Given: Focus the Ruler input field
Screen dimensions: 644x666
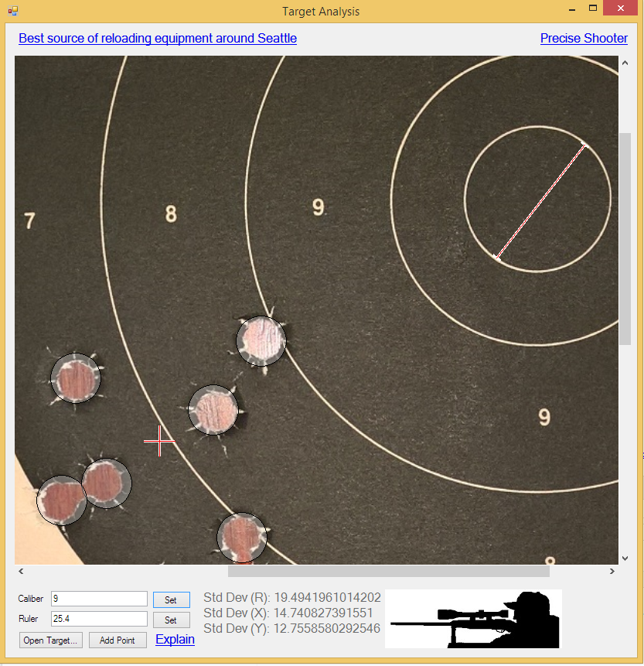Looking at the screenshot, I should tap(99, 619).
